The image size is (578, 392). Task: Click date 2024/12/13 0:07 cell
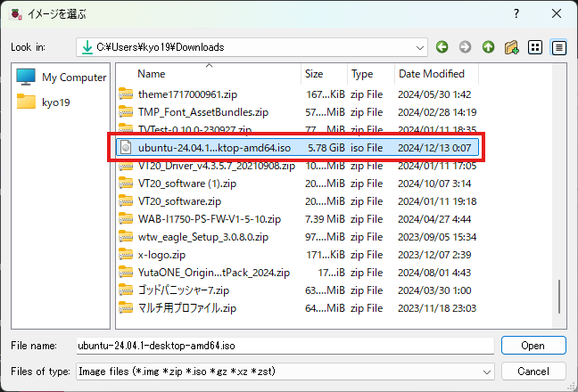[x=434, y=148]
